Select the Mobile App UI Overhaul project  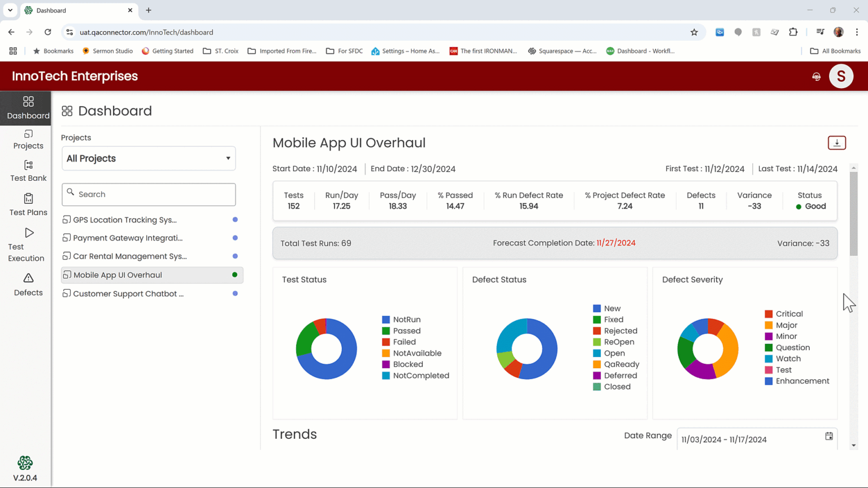click(153, 275)
